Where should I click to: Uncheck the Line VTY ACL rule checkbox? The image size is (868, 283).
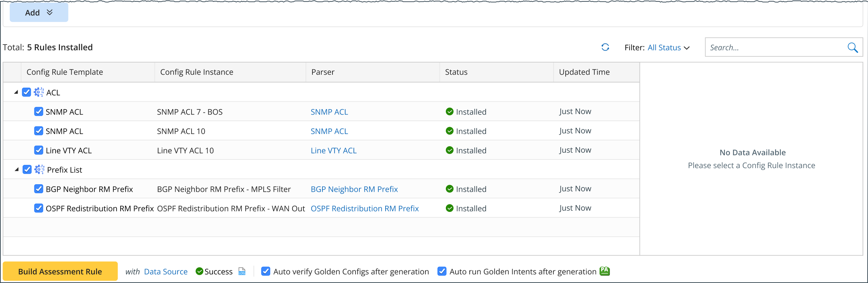tap(39, 150)
